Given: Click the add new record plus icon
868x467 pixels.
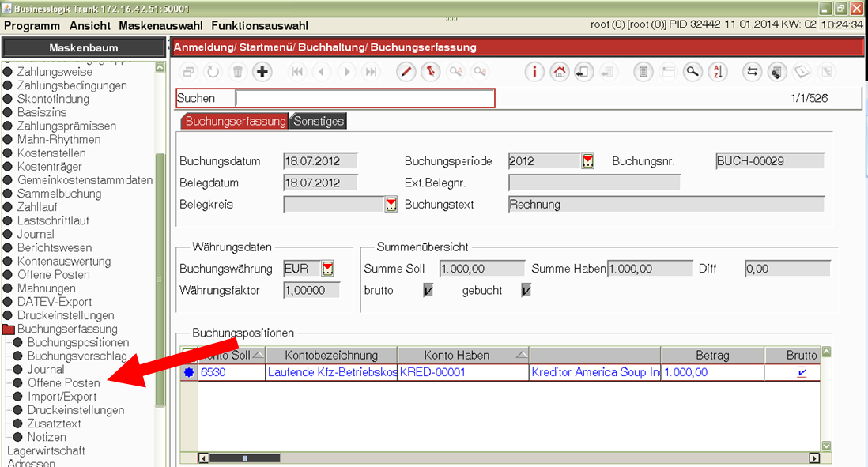Looking at the screenshot, I should coord(263,72).
